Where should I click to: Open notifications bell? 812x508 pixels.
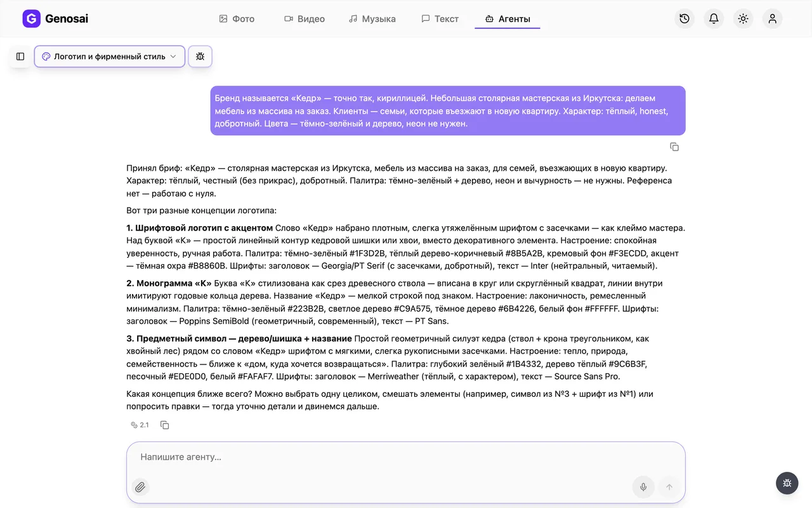(x=714, y=18)
